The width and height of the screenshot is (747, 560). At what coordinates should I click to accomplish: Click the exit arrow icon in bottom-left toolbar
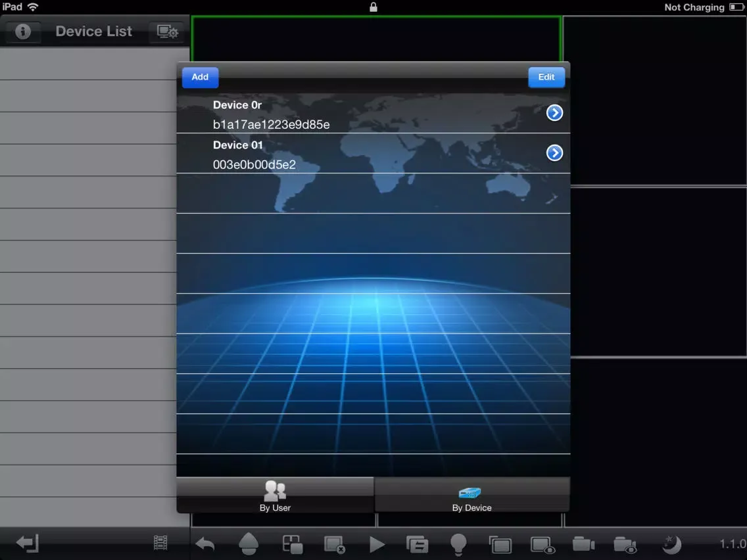click(x=27, y=544)
